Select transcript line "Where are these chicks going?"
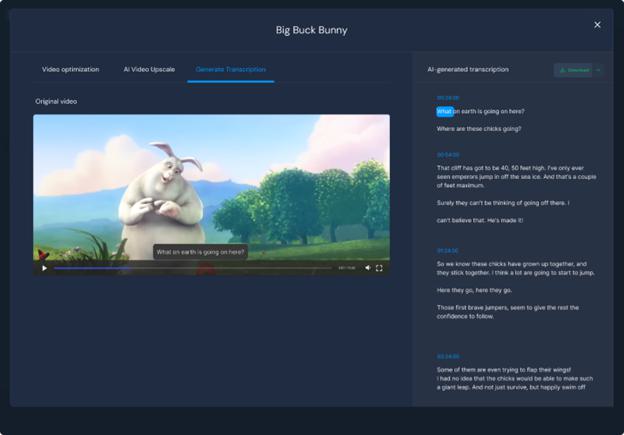The image size is (624, 435). click(x=478, y=129)
